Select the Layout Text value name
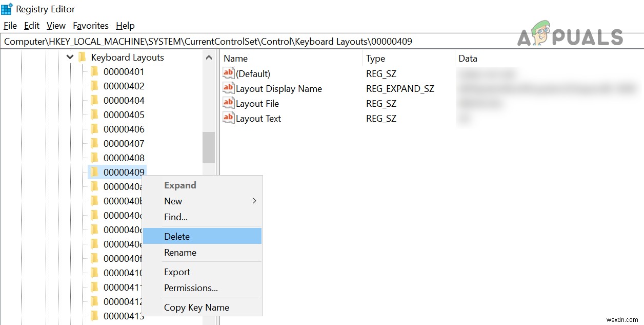 point(258,119)
